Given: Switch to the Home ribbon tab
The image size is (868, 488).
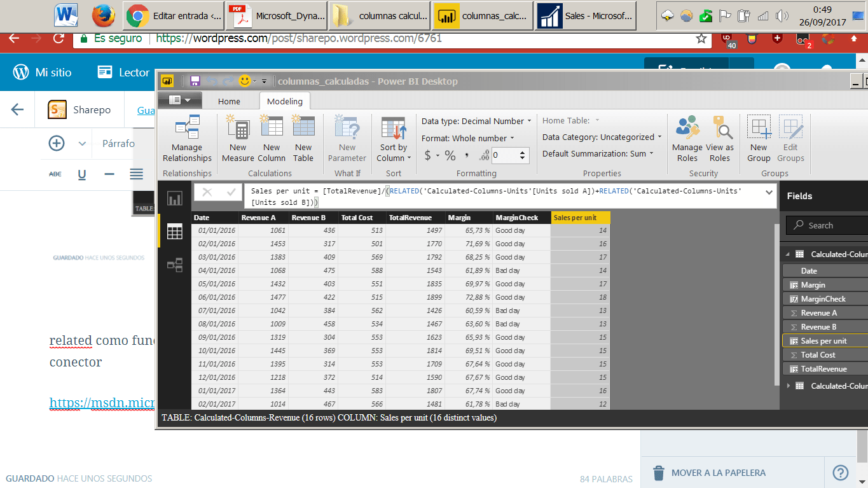Looking at the screenshot, I should coord(229,101).
